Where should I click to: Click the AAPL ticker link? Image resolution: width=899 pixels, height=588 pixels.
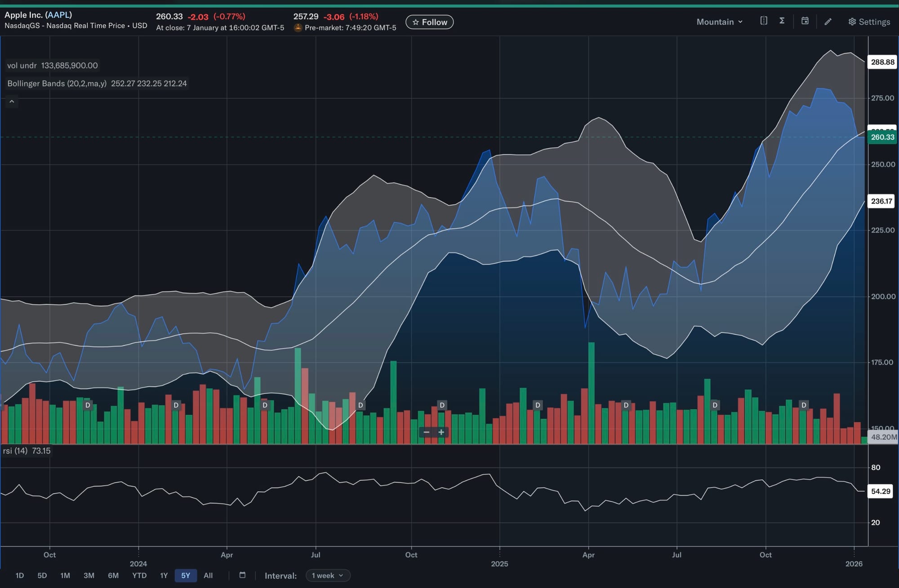coord(58,15)
